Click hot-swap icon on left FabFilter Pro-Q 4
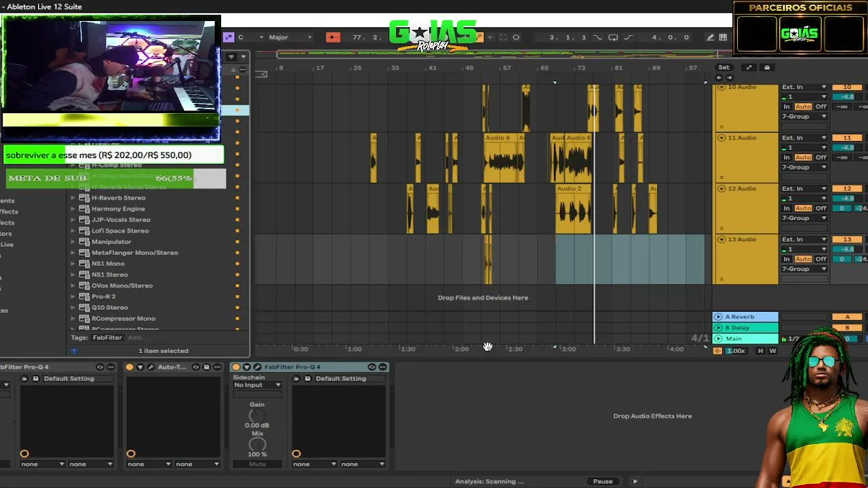 point(100,367)
